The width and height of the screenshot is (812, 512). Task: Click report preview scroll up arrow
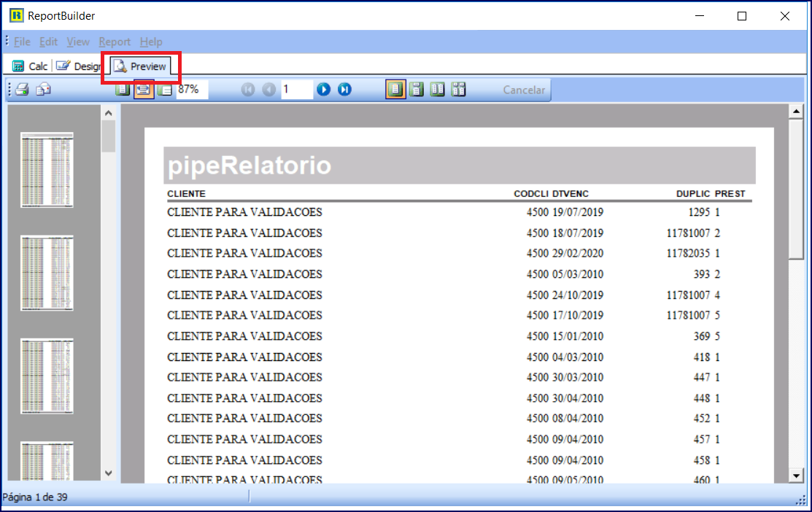796,112
